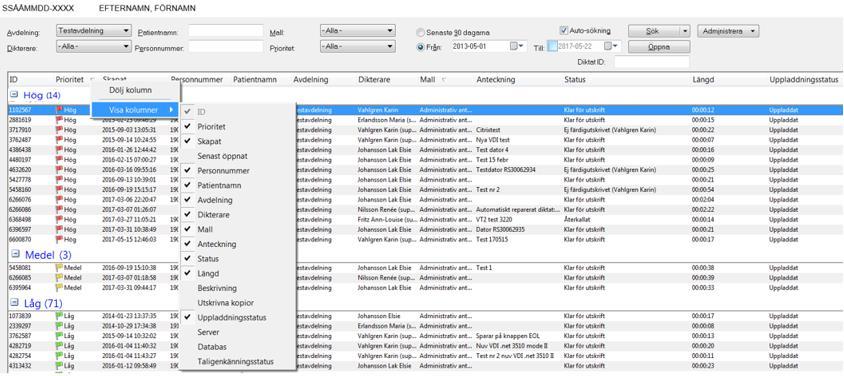Click the red flag in row 3717910

coord(59,130)
